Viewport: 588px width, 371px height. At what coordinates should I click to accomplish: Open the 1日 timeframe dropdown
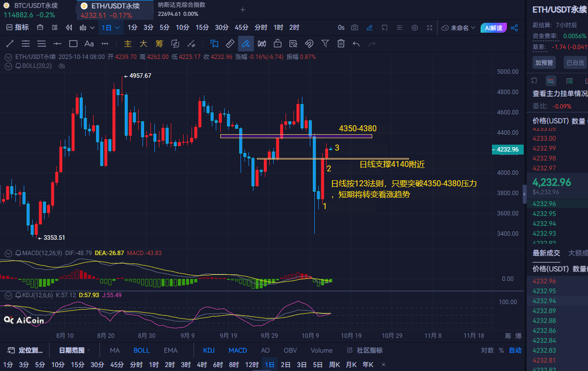click(111, 27)
